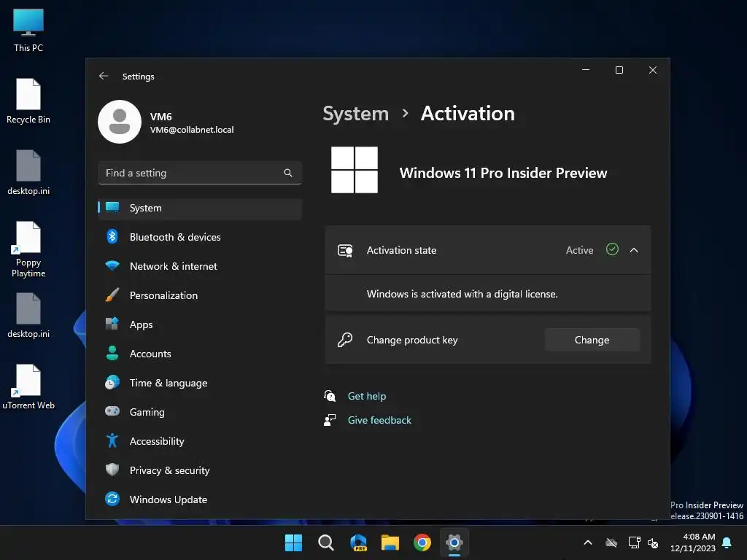The height and width of the screenshot is (560, 747).
Task: Open the Give feedback link
Action: coord(379,420)
